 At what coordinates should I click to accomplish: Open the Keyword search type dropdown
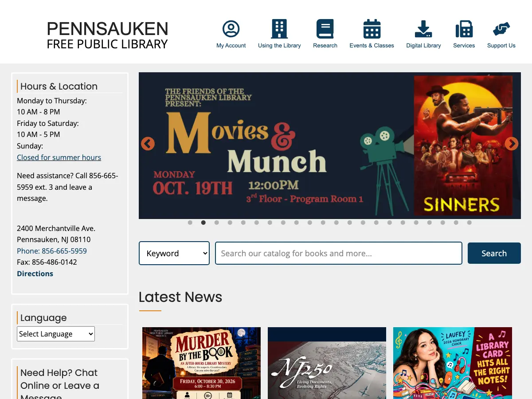(x=174, y=253)
